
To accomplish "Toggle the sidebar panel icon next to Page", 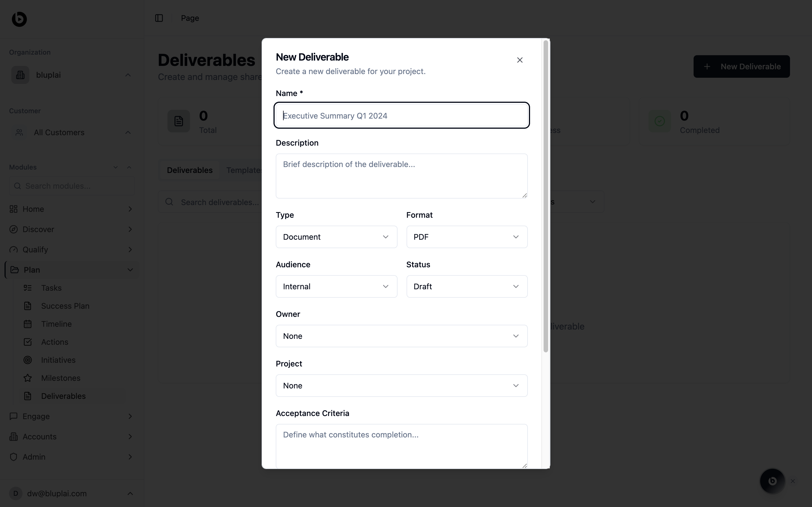I will coord(159,18).
